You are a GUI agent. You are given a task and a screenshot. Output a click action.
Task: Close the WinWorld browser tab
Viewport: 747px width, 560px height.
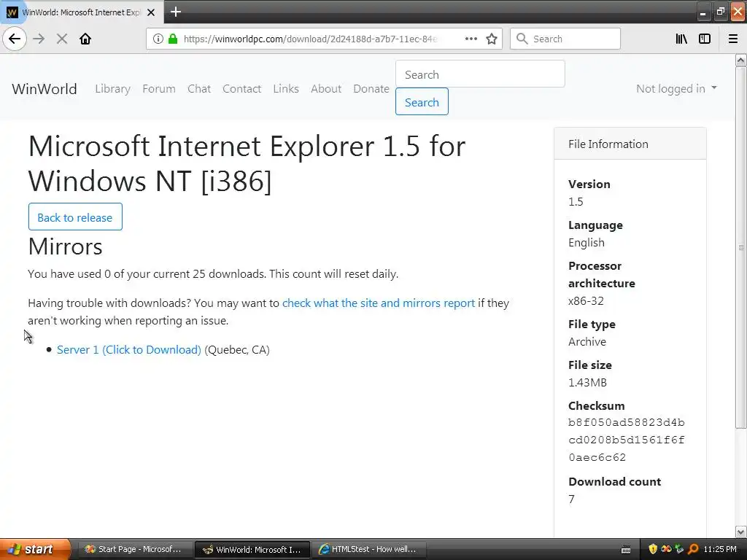pos(151,12)
